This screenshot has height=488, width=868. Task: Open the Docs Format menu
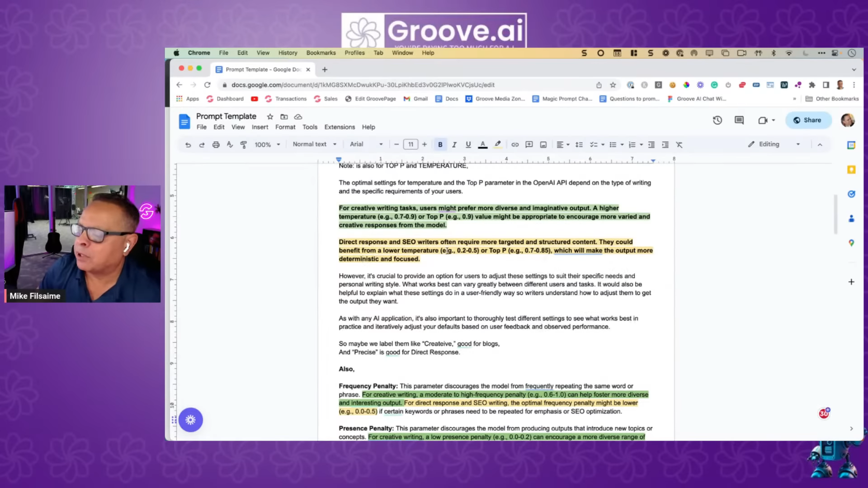click(x=285, y=127)
